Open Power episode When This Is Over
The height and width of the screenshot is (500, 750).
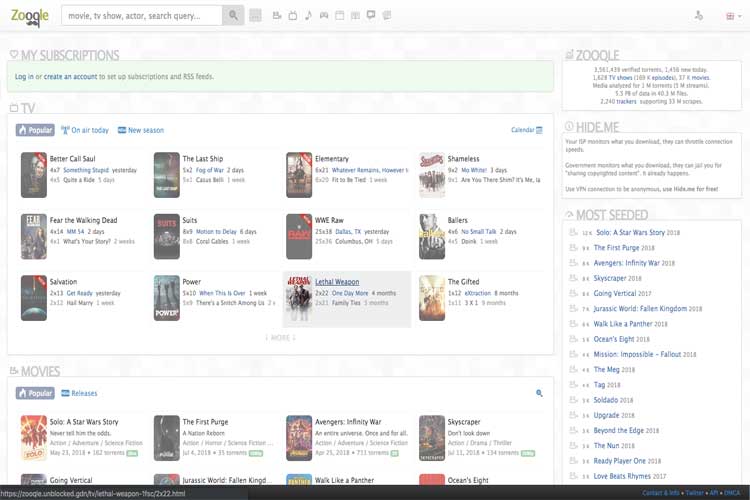[222, 293]
